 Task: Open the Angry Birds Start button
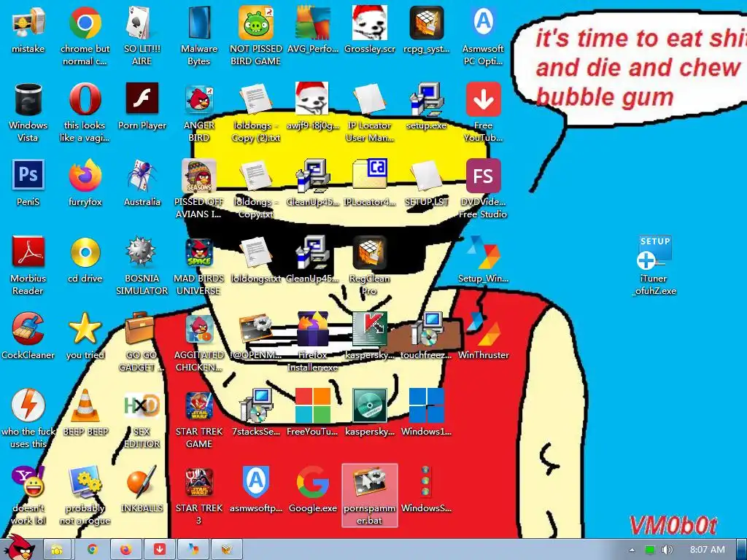click(18, 547)
